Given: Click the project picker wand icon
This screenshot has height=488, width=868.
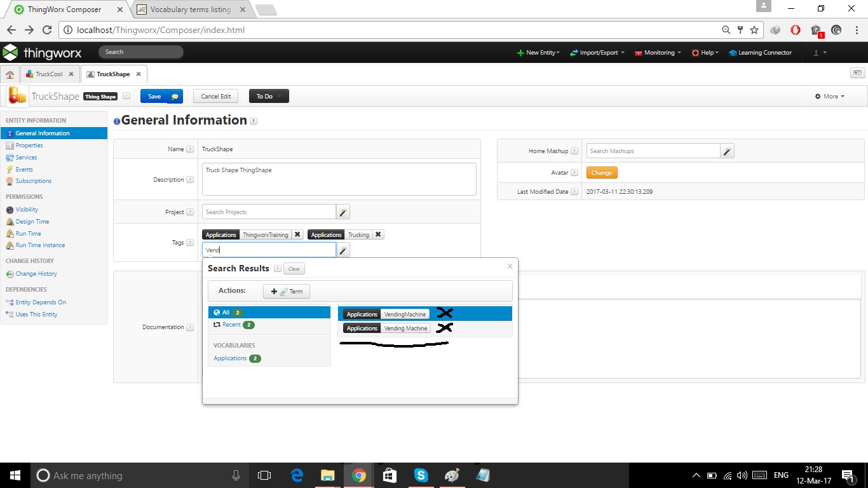Looking at the screenshot, I should click(x=343, y=212).
